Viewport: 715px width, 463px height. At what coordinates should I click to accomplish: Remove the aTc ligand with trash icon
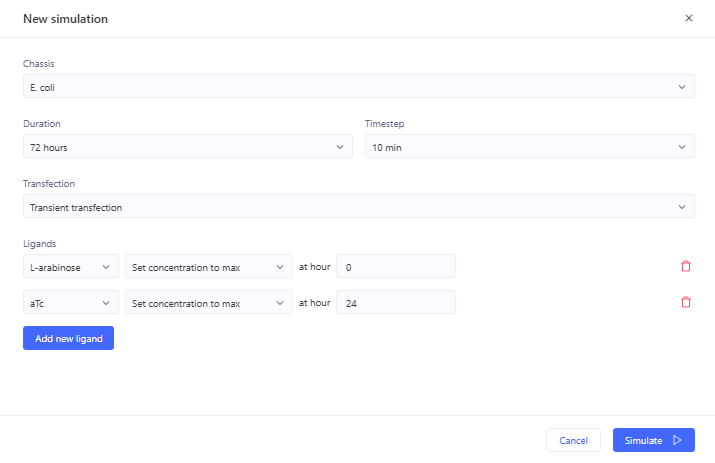686,302
